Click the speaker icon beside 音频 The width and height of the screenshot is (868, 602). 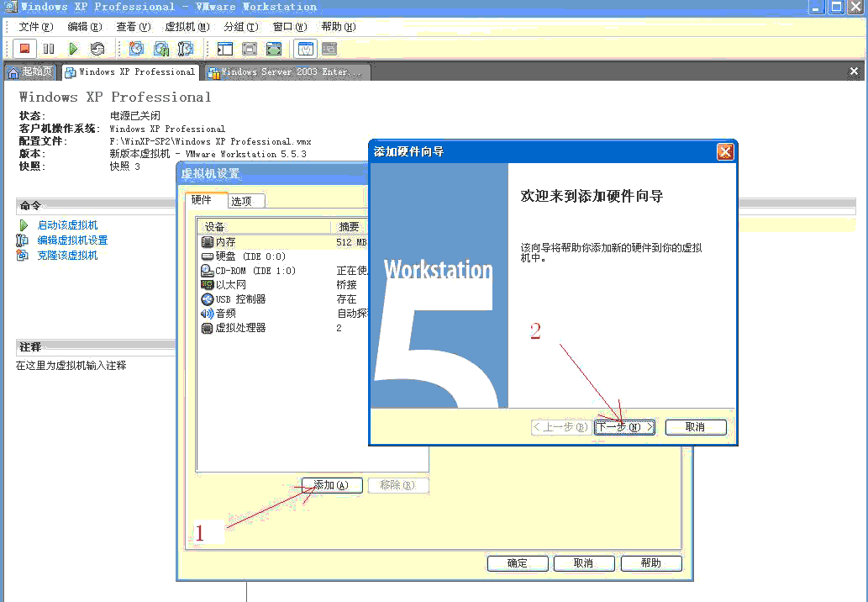coord(207,314)
